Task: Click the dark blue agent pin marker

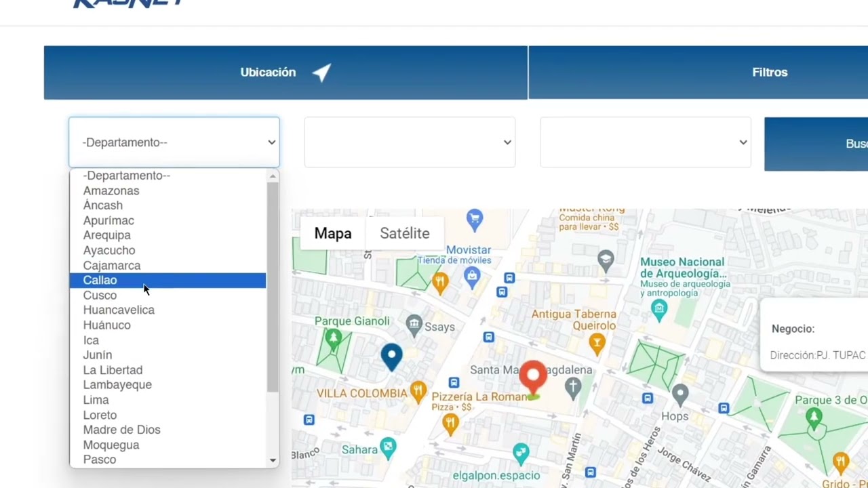Action: tap(391, 357)
